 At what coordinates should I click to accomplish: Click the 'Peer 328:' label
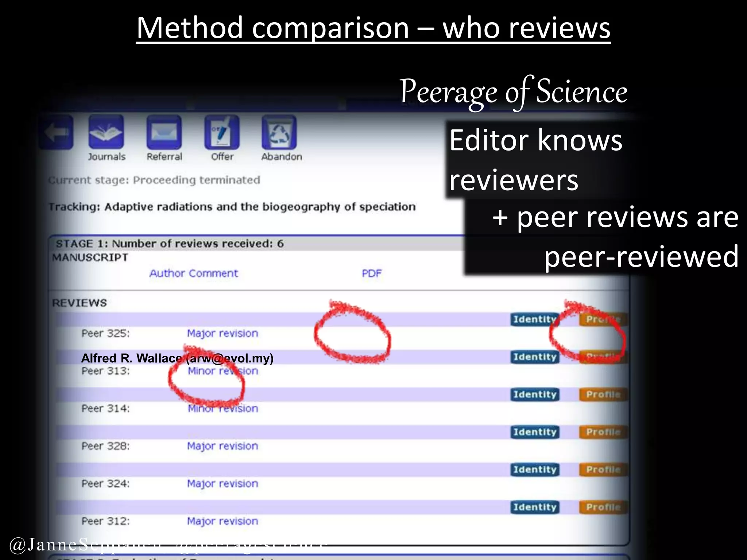(x=105, y=446)
